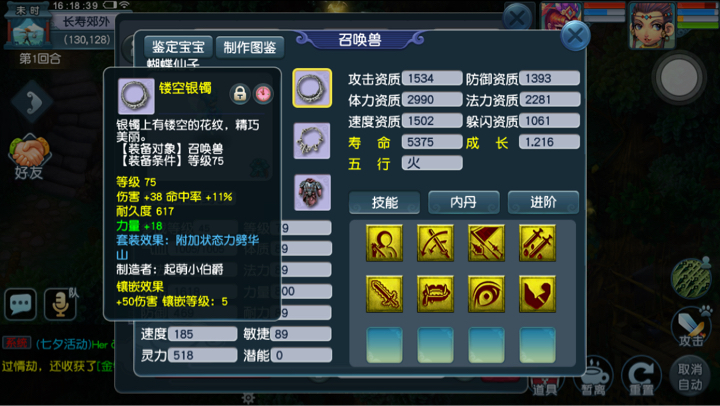This screenshot has height=406, width=720.
Task: Toggle 取消自动 auto-battle button
Action: point(690,377)
